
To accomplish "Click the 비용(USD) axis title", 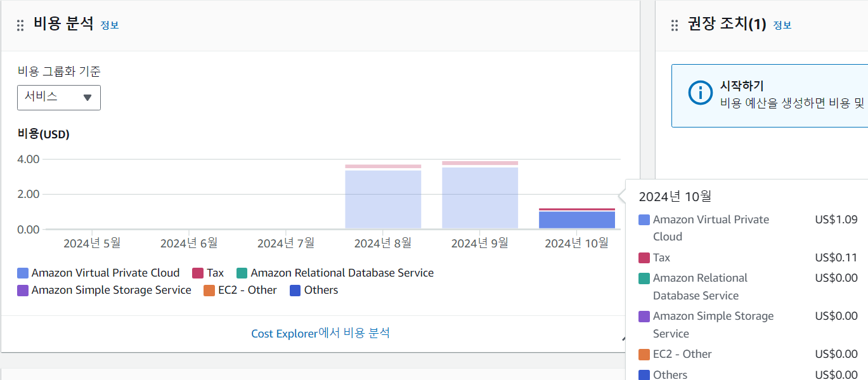I will coord(43,134).
